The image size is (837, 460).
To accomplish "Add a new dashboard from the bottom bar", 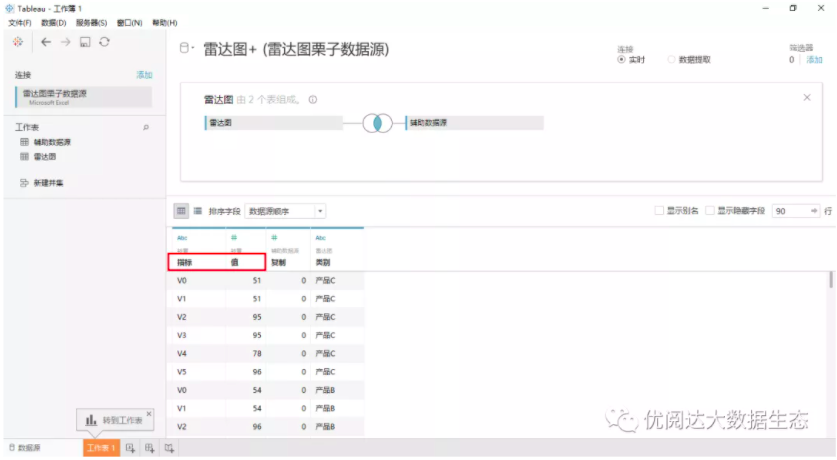I will pyautogui.click(x=149, y=448).
